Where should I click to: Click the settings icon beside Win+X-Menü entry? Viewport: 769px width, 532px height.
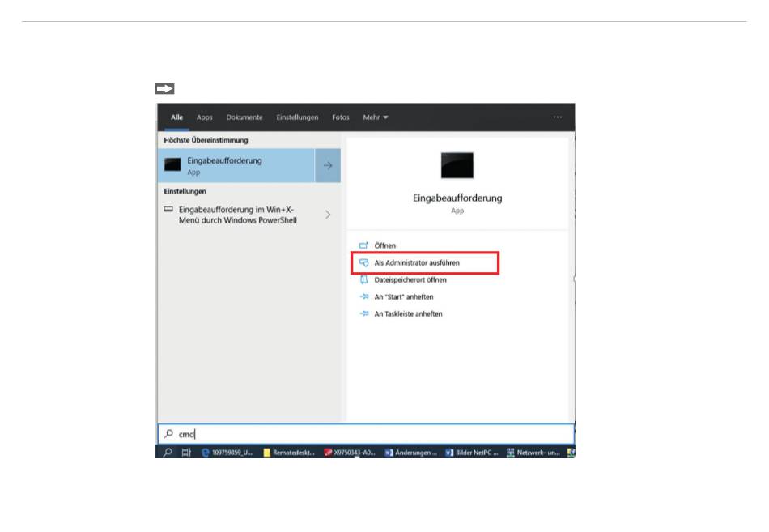(168, 209)
